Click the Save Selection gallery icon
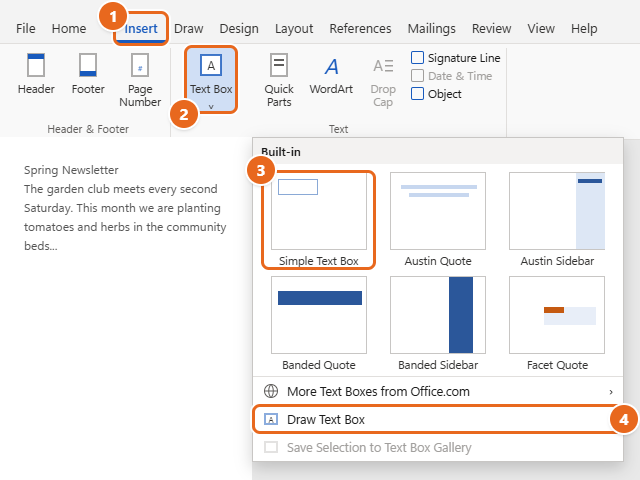Screen dimensions: 640x480 (271, 447)
